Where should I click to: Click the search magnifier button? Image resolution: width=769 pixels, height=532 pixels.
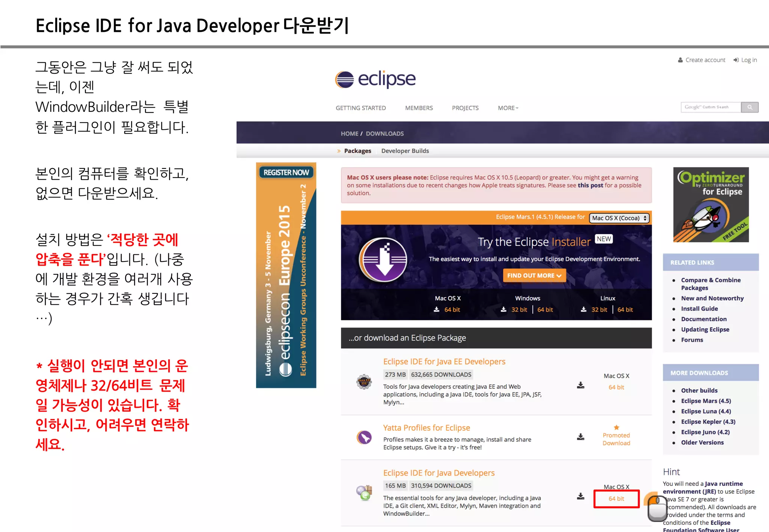(749, 107)
